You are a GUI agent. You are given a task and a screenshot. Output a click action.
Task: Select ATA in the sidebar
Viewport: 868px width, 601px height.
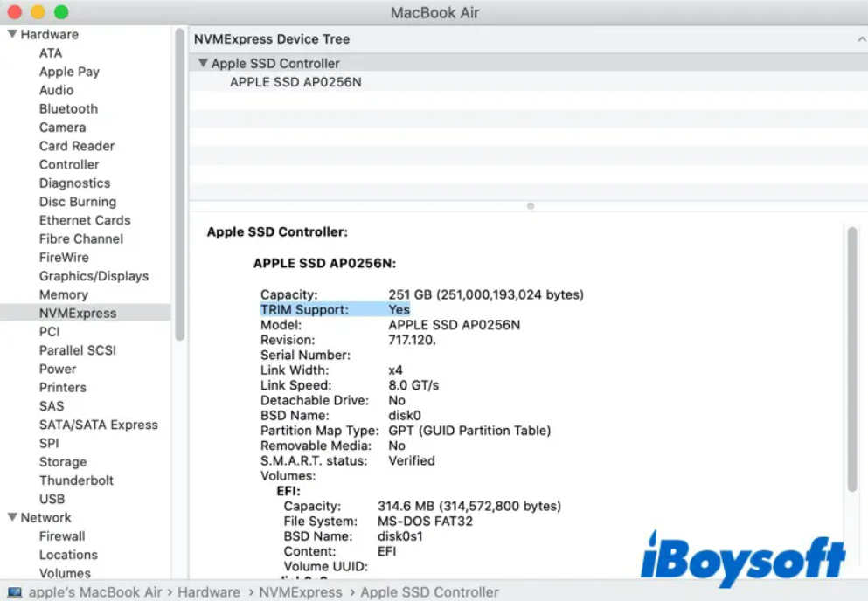point(51,53)
